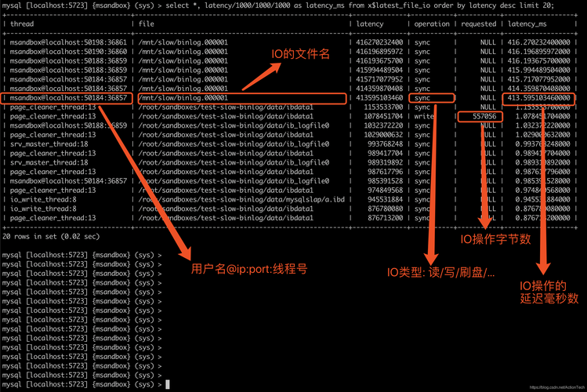Click the "20 rows in set (0.02 sec)" line
587x392 pixels.
click(x=51, y=237)
